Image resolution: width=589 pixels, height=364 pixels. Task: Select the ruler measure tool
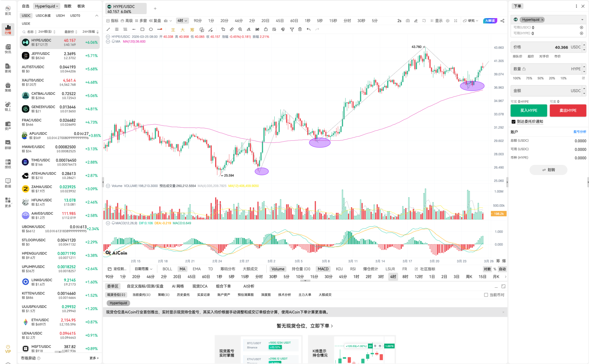(232, 29)
